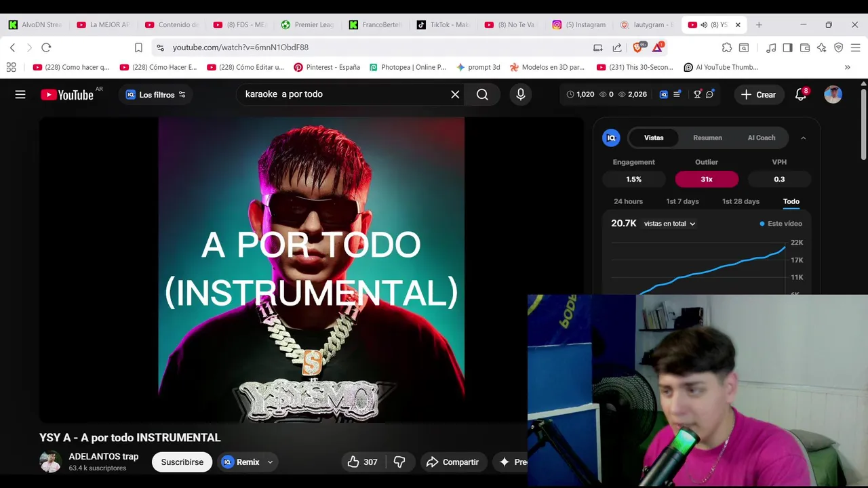868x488 pixels.
Task: Open the browser extensions puzzle icon
Action: click(x=727, y=47)
